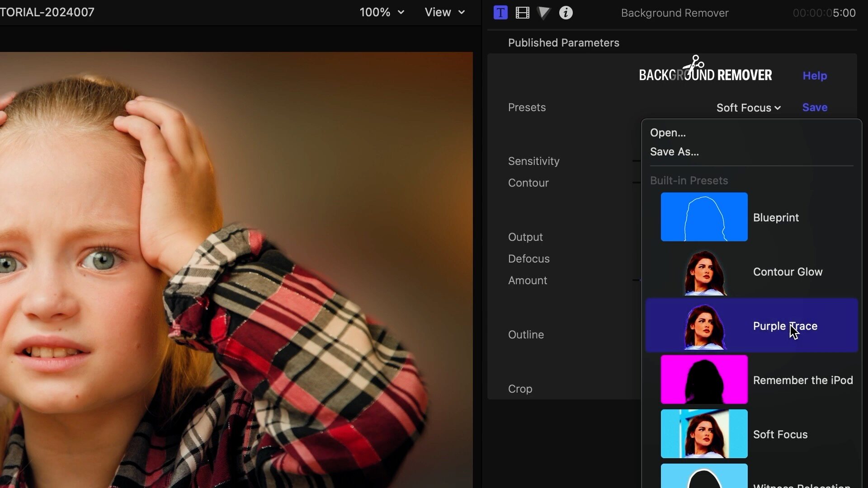Expand the Soft Focus presets dropdown
Image resolution: width=868 pixels, height=488 pixels.
[x=748, y=108]
